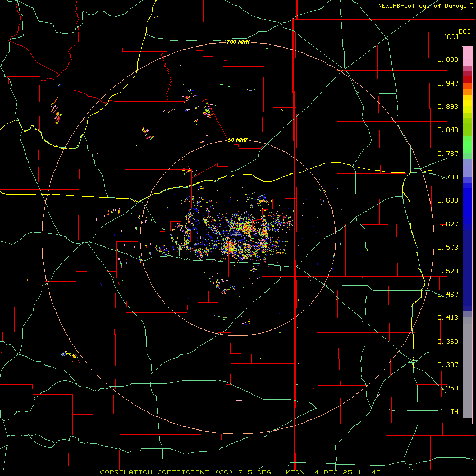476x476 pixels.
Task: Click the pink segment at top of color bar
Action: tap(467, 57)
